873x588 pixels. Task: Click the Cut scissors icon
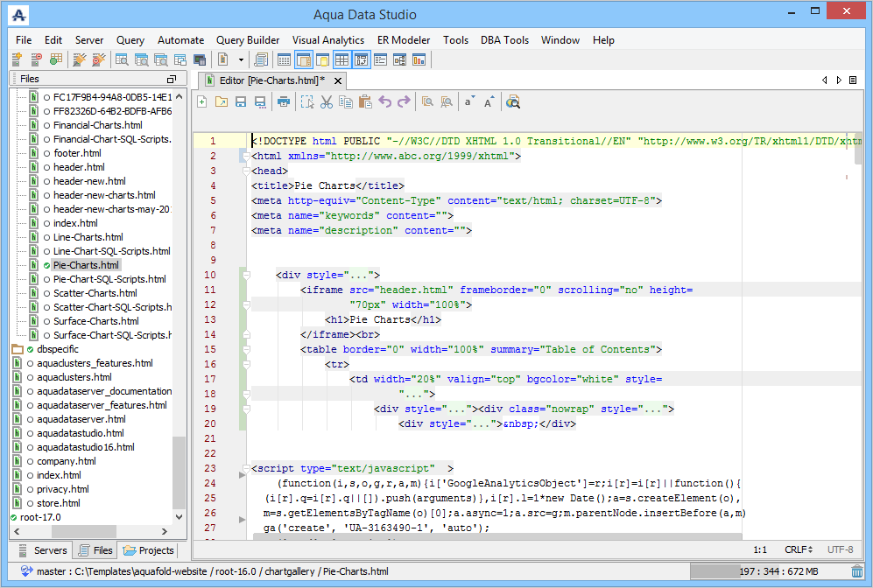tap(326, 102)
